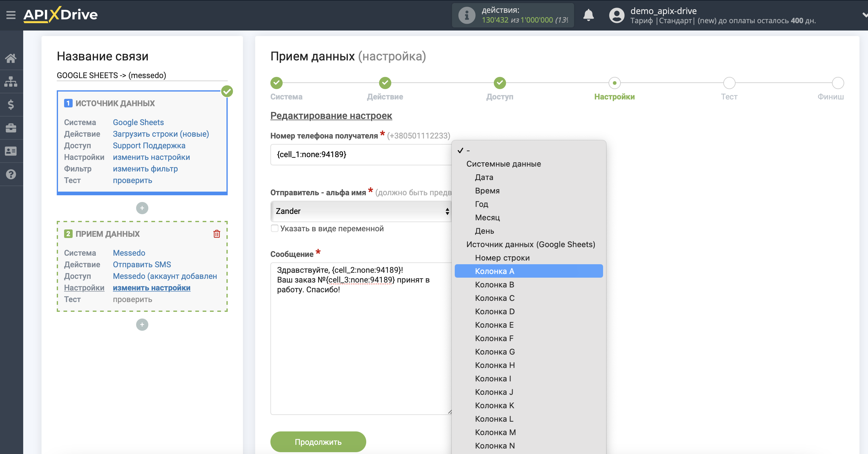
Task: Select Месяц from the dropdown list
Action: pyautogui.click(x=529, y=218)
